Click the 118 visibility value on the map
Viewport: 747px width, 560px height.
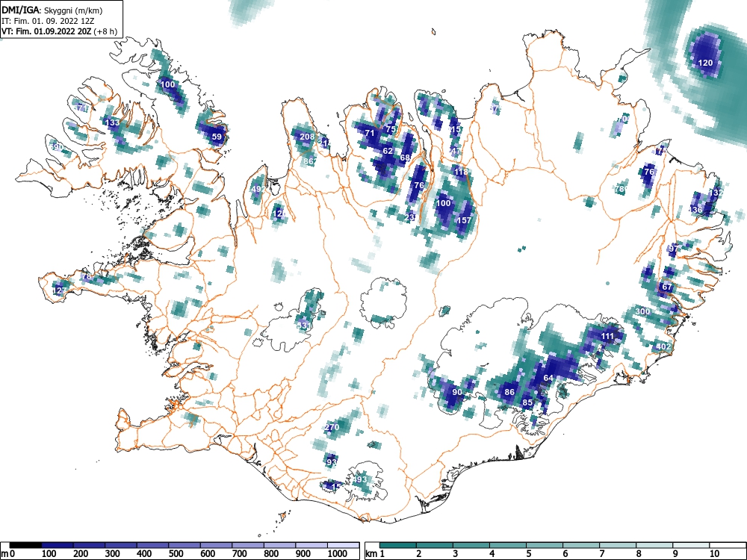(461, 172)
